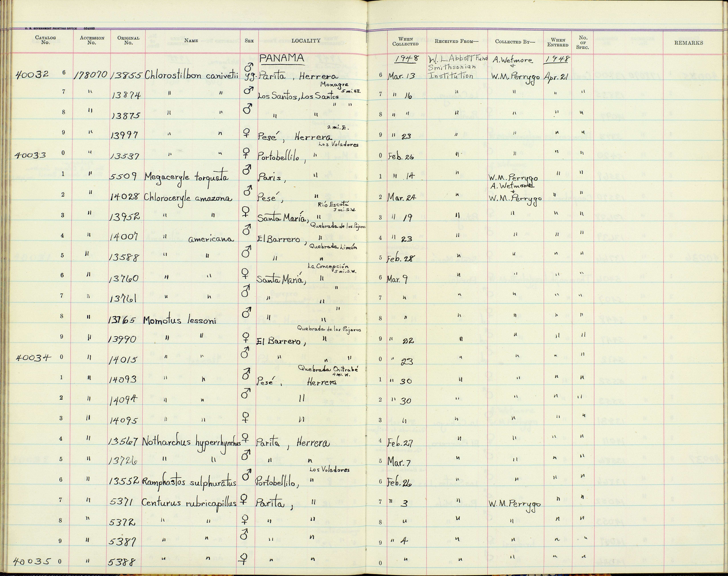Click the 'REMARKS' column header

click(x=689, y=43)
